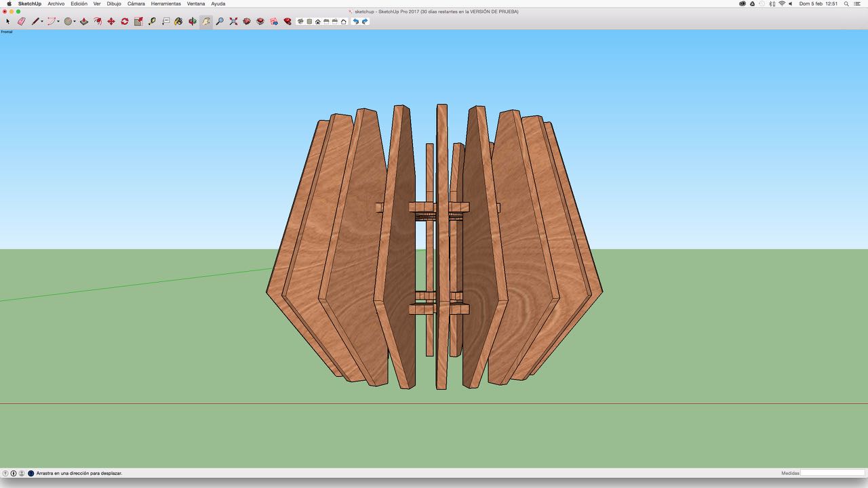This screenshot has height=488, width=868.
Task: Switch to the Iso view icon
Action: [301, 22]
